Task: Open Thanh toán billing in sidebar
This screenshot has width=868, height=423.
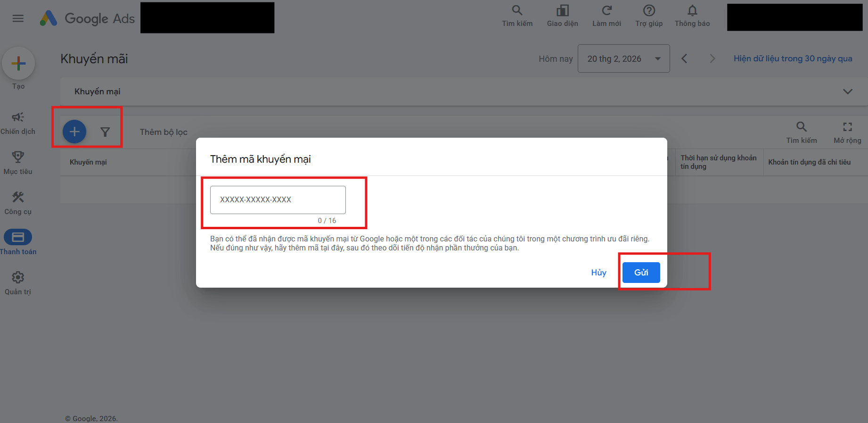Action: [x=18, y=243]
